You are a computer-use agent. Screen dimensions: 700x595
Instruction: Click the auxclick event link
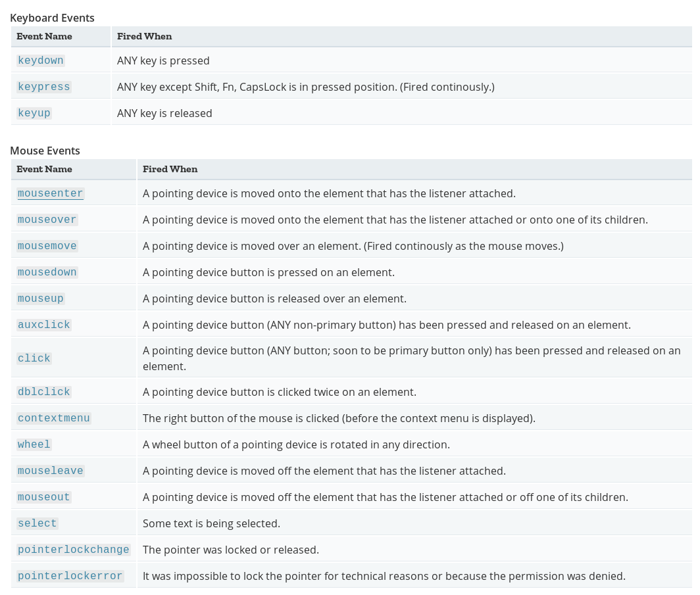click(x=43, y=325)
